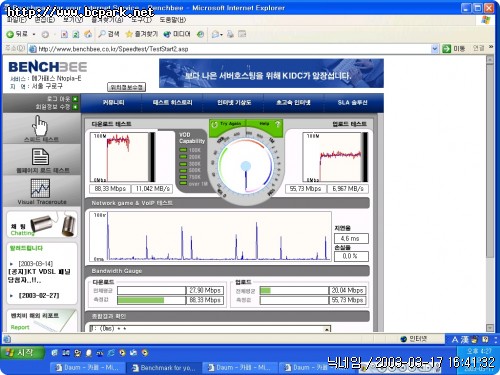
Task: Click the Home toolbar icon
Action: (88, 34)
